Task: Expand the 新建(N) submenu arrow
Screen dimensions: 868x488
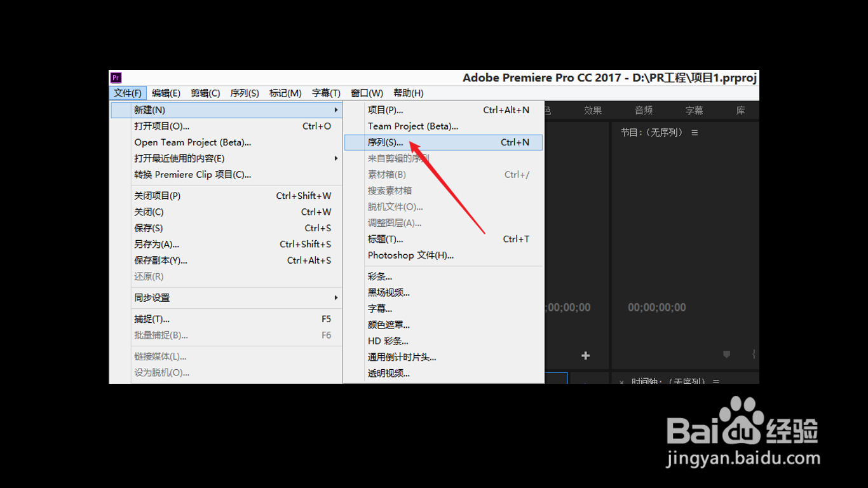Action: click(336, 110)
